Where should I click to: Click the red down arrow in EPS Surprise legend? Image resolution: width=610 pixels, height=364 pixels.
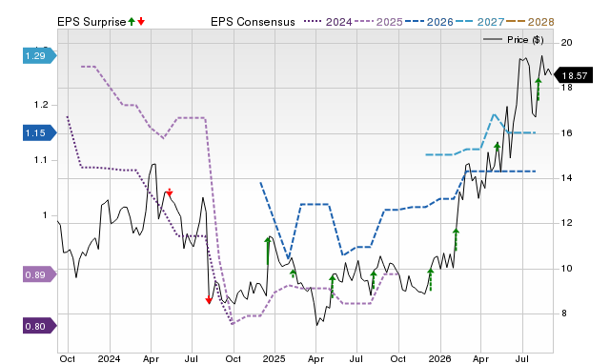tap(141, 22)
